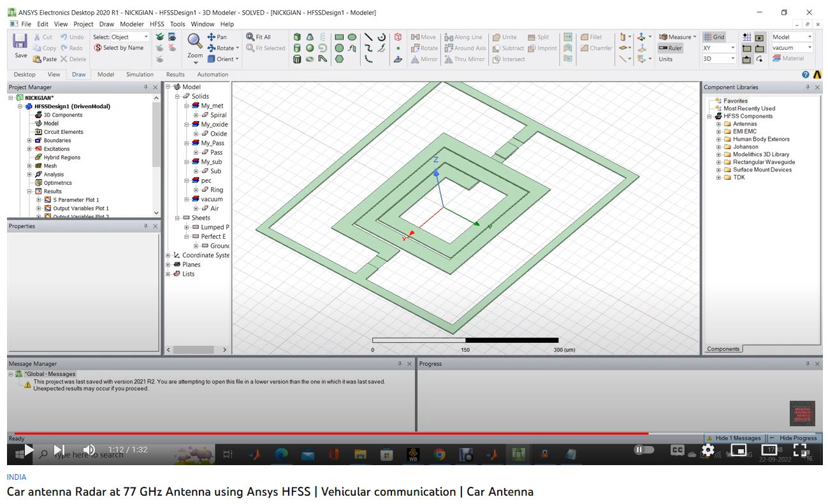Click the Units button
This screenshot has height=504, width=828.
tap(665, 59)
